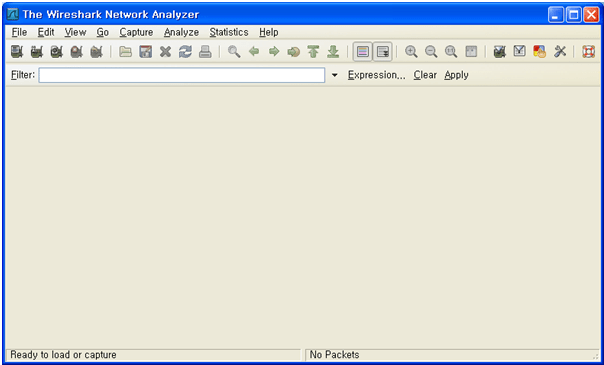This screenshot has width=604, height=365.
Task: Maximize the Wireshark window
Action: (x=574, y=15)
